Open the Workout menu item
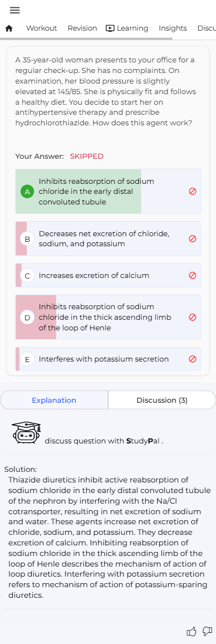 [x=41, y=28]
